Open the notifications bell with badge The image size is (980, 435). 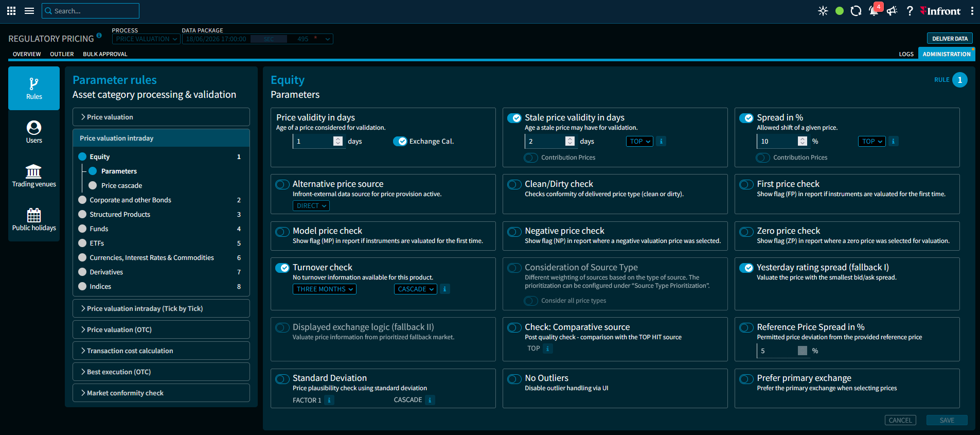[x=875, y=10]
